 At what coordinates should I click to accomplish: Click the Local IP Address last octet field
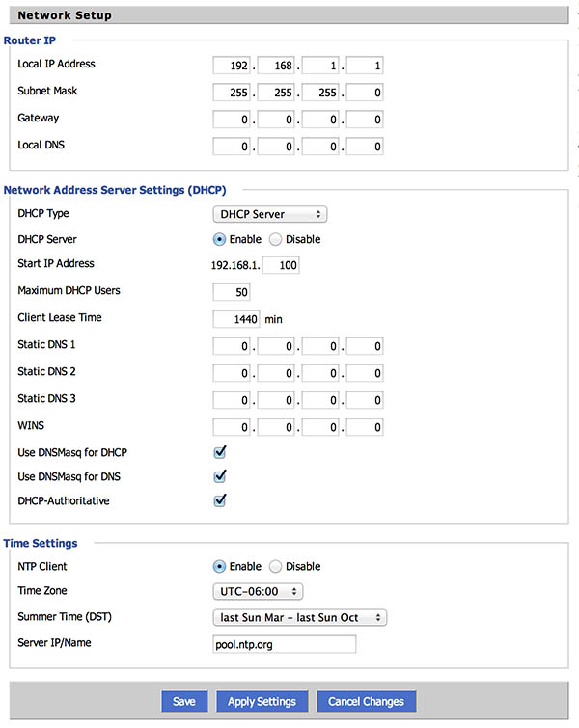(x=365, y=66)
